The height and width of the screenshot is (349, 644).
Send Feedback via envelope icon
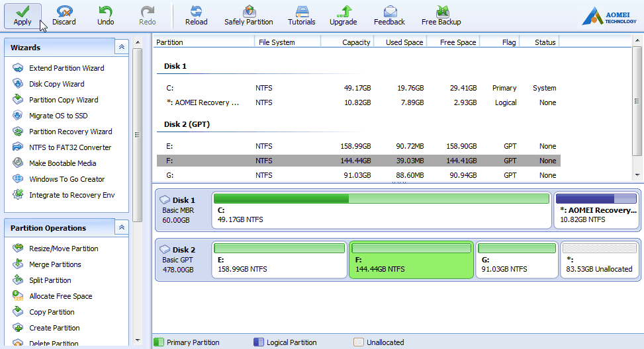(x=389, y=11)
